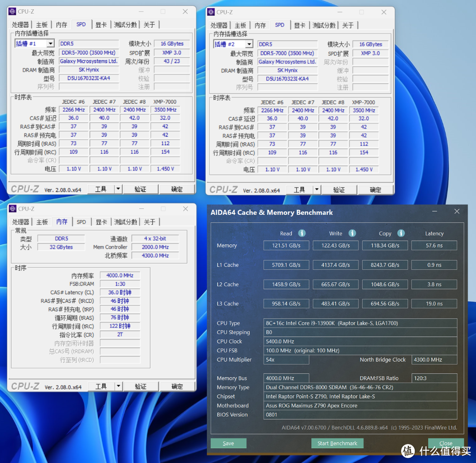Click DRAM:FSB Ratio value 120:3
The height and width of the screenshot is (463, 476).
tap(434, 378)
